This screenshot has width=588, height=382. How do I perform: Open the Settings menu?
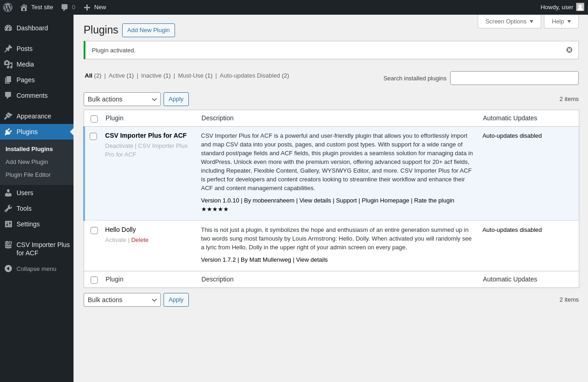[28, 224]
